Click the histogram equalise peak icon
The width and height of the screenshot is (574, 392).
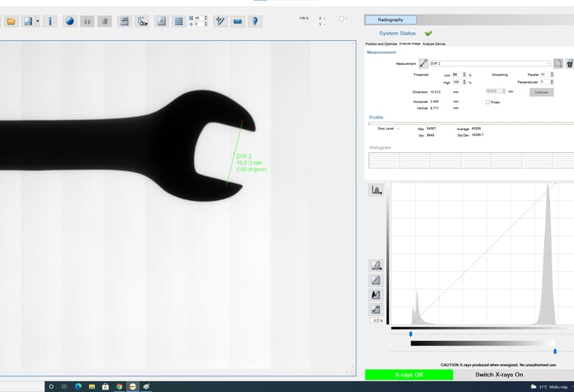[x=376, y=295]
